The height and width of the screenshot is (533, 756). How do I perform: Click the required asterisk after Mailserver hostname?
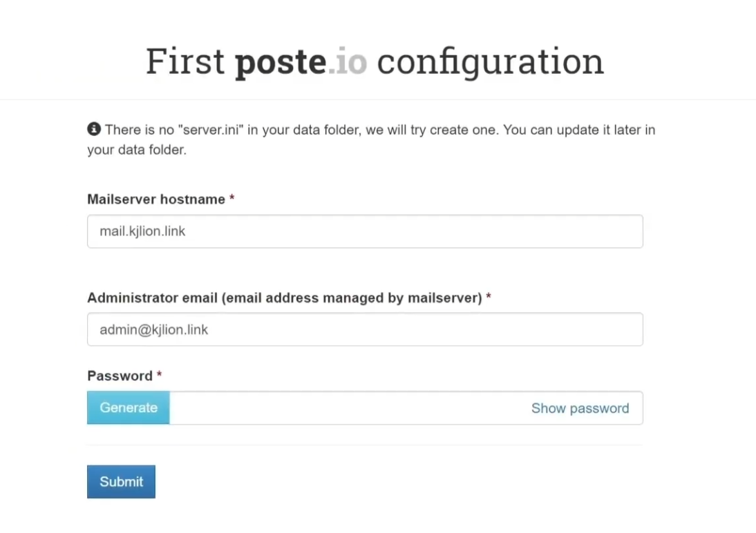(232, 199)
